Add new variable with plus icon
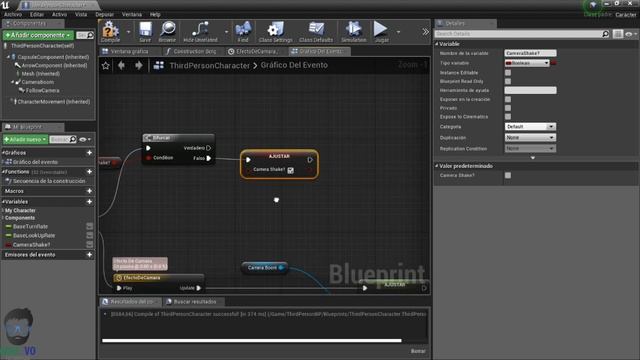Image resolution: width=640 pixels, height=360 pixels. (89, 202)
